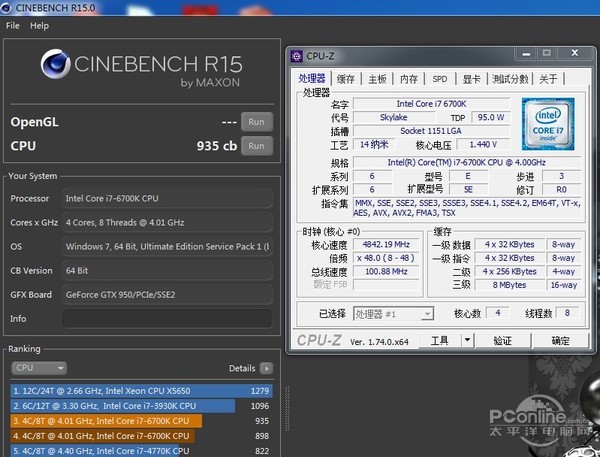Click the core speed value 4842.19 MHz
Viewport: 600px width, 457px height.
[x=386, y=244]
